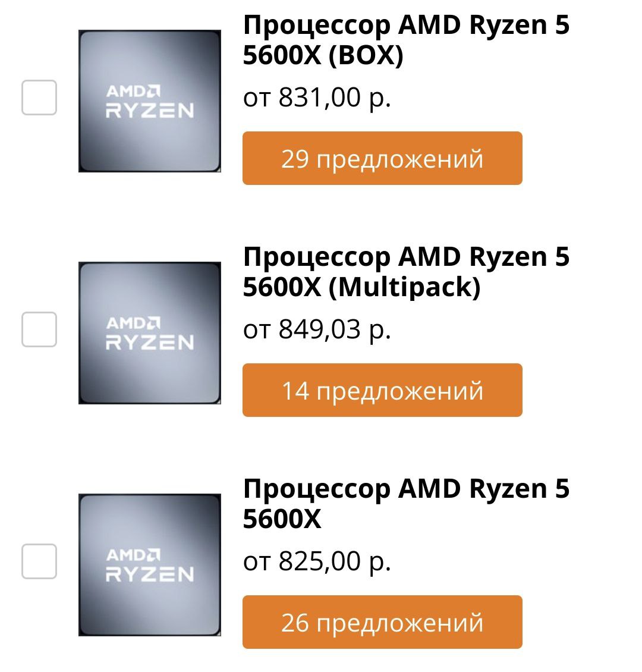The image size is (642, 672).
Task: Show the 26 предложений offers
Action: [x=382, y=622]
